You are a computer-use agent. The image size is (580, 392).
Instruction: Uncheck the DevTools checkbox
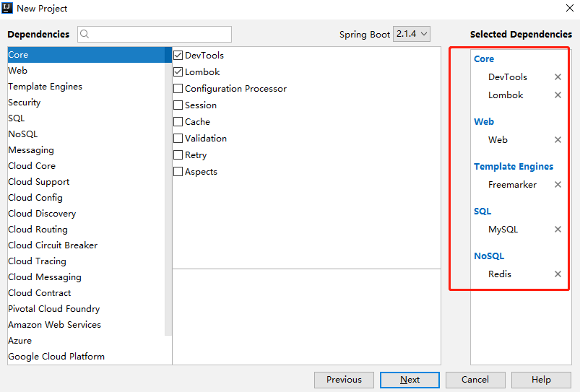click(178, 56)
